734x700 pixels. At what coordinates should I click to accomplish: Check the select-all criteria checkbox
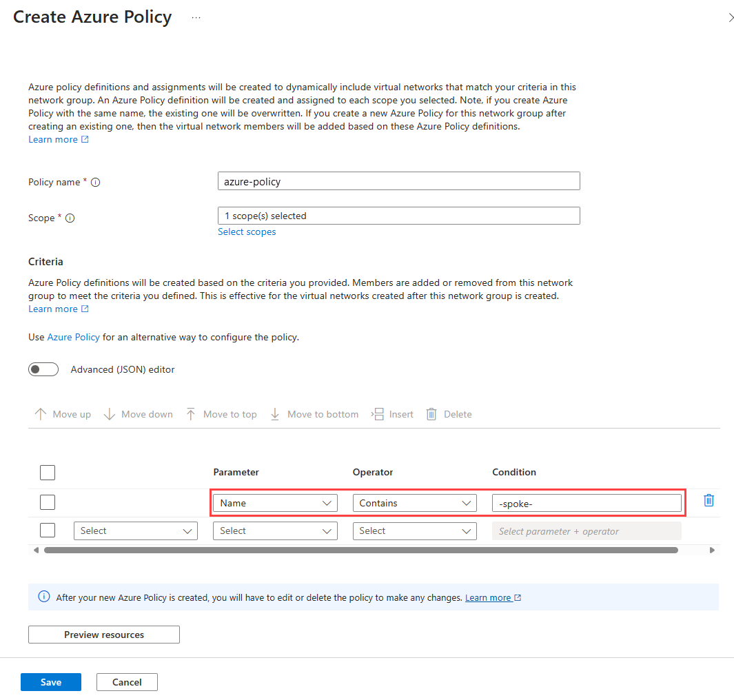(x=48, y=473)
